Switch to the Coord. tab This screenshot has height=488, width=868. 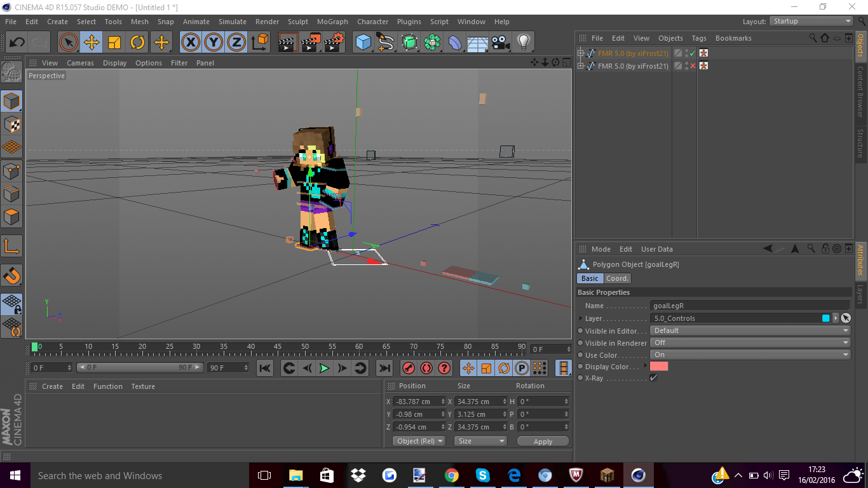[616, 278]
